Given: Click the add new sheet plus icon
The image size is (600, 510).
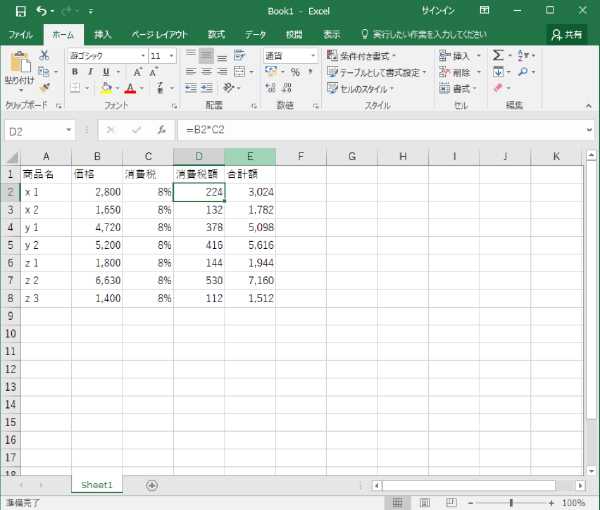Looking at the screenshot, I should (x=152, y=484).
